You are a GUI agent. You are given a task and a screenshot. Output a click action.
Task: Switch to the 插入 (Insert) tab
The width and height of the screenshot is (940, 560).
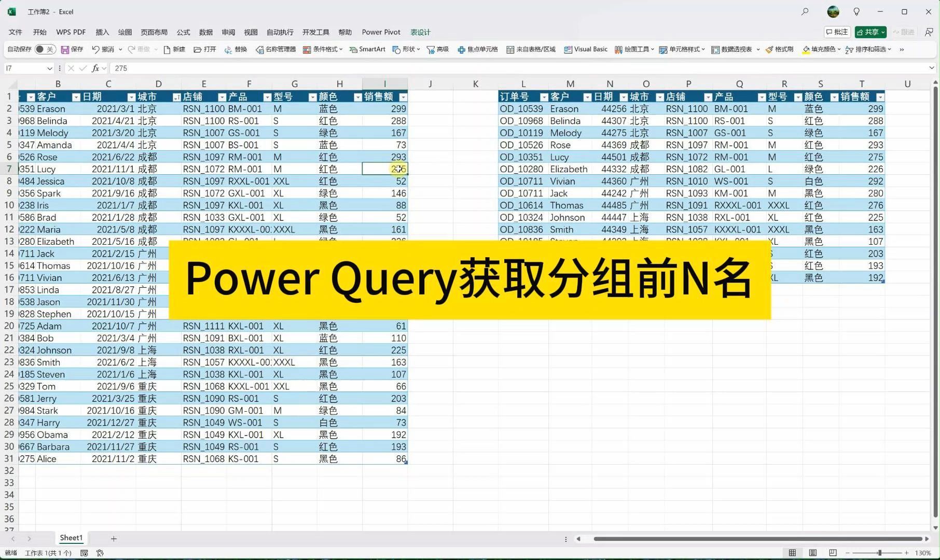tap(102, 32)
